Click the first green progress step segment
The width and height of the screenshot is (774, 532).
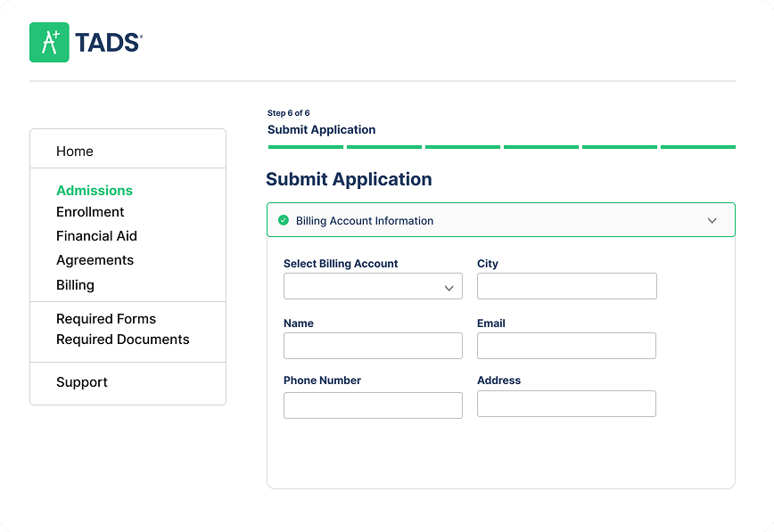(305, 147)
